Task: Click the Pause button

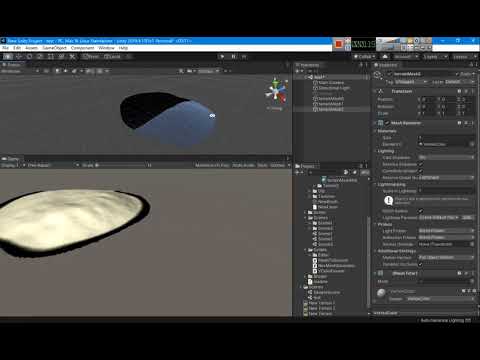Action: 233,57
